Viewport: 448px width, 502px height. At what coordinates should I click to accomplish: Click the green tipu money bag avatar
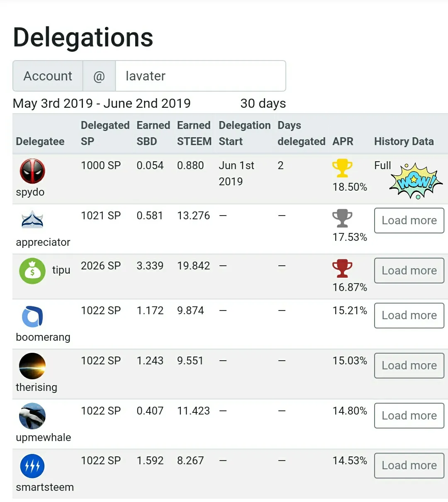point(32,271)
